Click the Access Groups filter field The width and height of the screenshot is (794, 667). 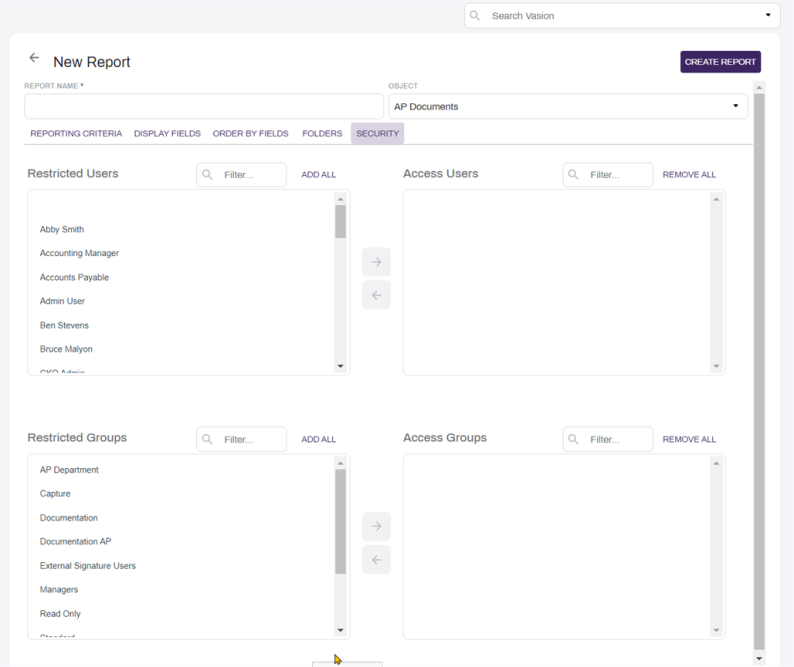point(608,439)
